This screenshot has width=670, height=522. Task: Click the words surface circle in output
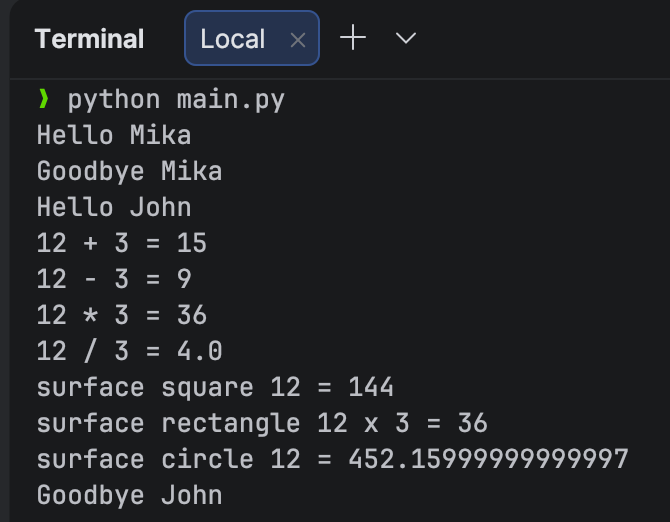point(144,459)
